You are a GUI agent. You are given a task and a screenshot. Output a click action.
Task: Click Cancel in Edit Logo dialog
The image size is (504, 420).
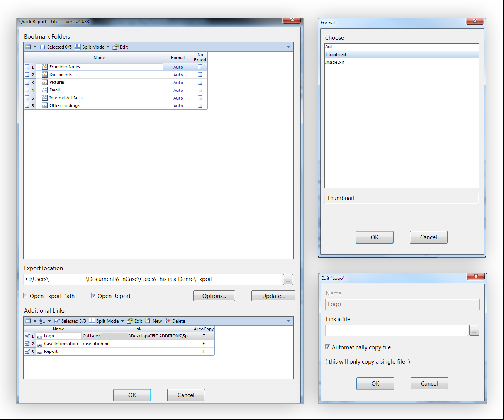(x=429, y=383)
